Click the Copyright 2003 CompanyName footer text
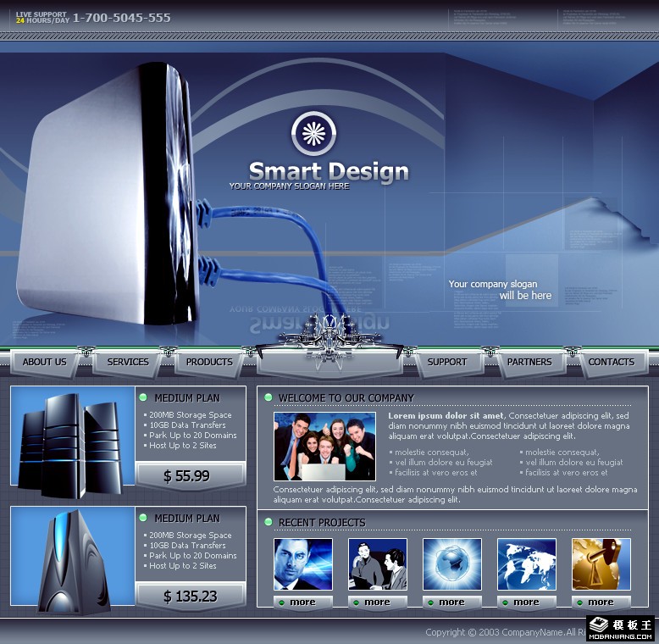The height and width of the screenshot is (644, 659). point(506,632)
